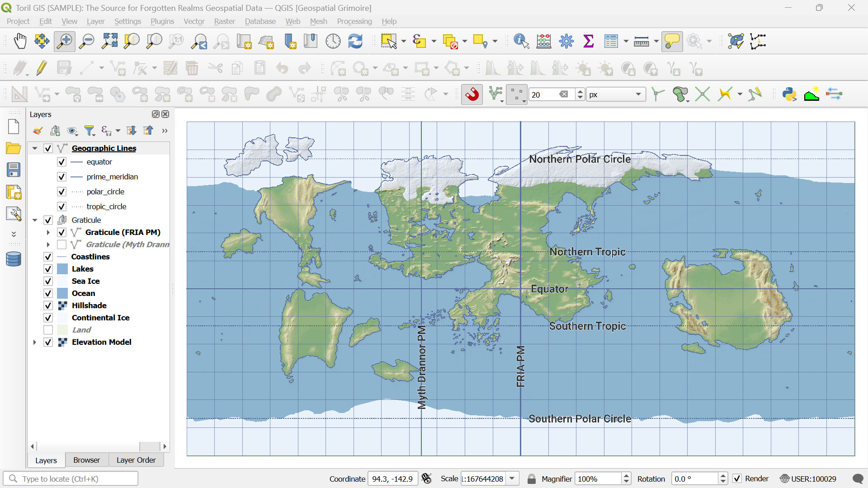Screen dimensions: 868x488
Task: Refresh the map canvas
Action: coord(356,41)
